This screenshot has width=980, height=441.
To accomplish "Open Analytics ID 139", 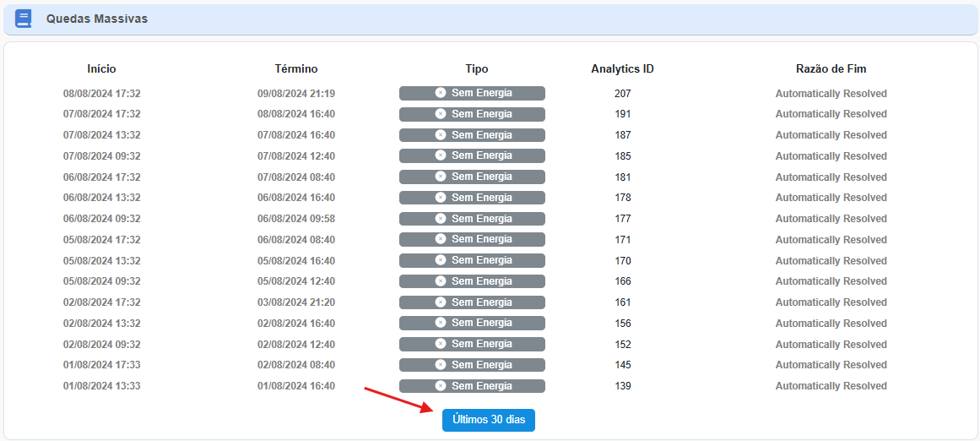I will coord(622,386).
